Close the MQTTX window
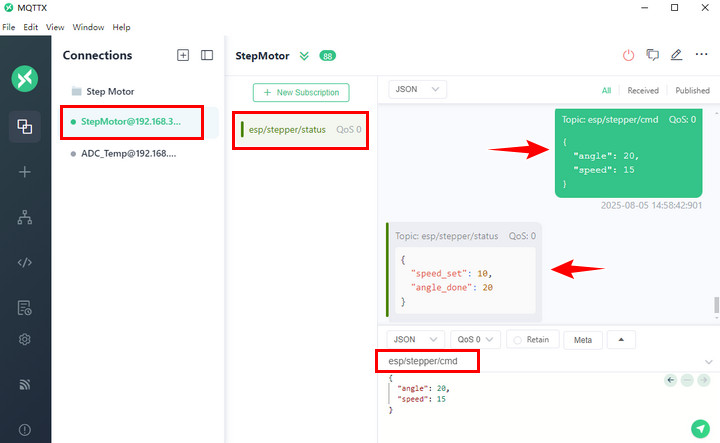Image resolution: width=720 pixels, height=443 pixels. (705, 8)
